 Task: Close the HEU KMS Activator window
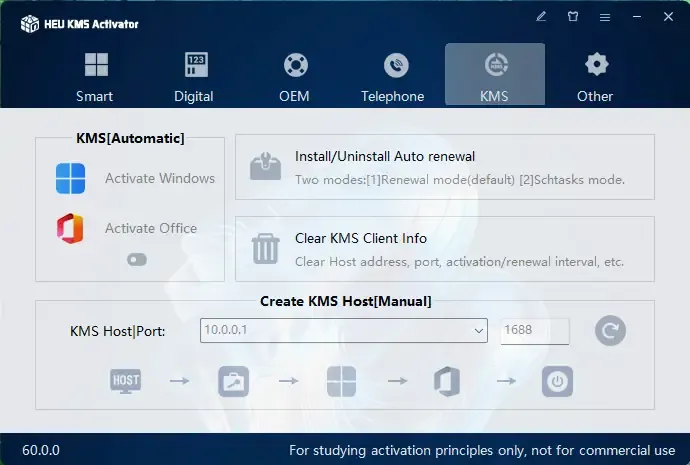(668, 17)
